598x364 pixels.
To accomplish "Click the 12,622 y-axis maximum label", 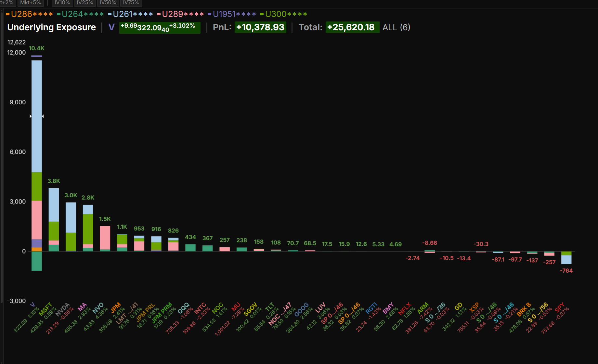I will 16,42.
